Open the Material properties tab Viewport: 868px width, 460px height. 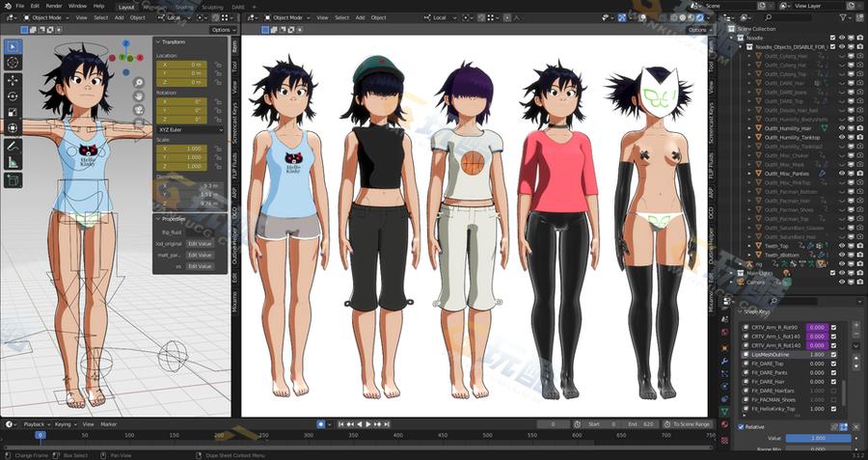(x=724, y=425)
